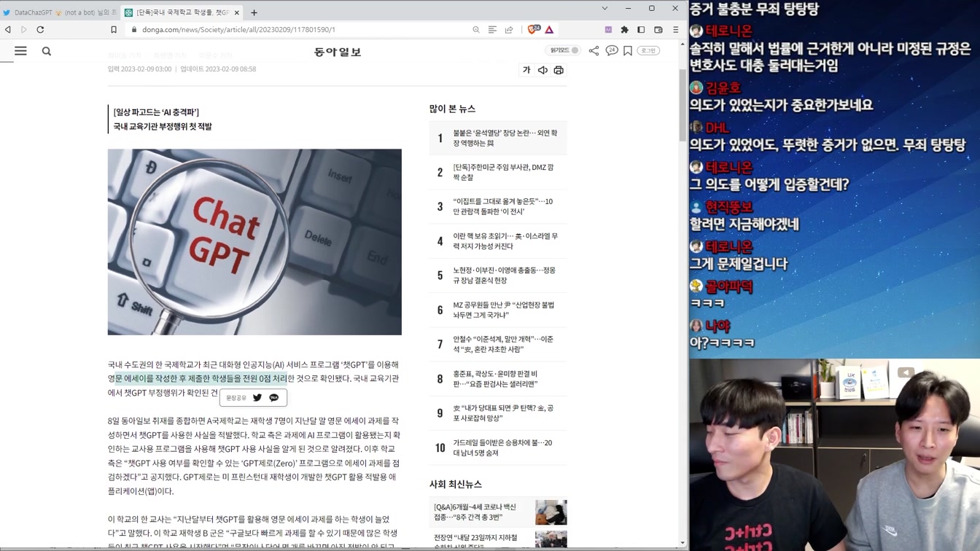Change font size with the 가 button
The height and width of the screenshot is (551, 980).
526,70
